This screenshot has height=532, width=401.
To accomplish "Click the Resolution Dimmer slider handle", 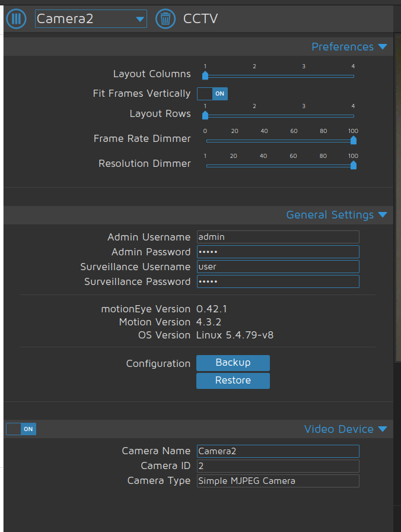I will [353, 166].
